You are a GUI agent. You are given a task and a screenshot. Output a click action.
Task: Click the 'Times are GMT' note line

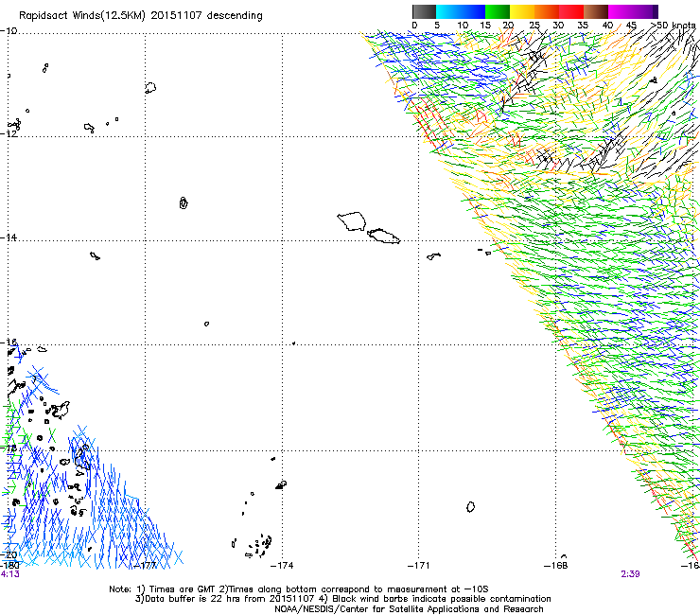tap(298, 589)
